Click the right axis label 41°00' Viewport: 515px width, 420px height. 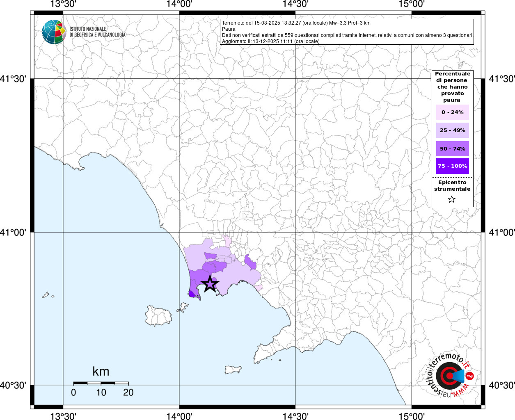pos(502,232)
